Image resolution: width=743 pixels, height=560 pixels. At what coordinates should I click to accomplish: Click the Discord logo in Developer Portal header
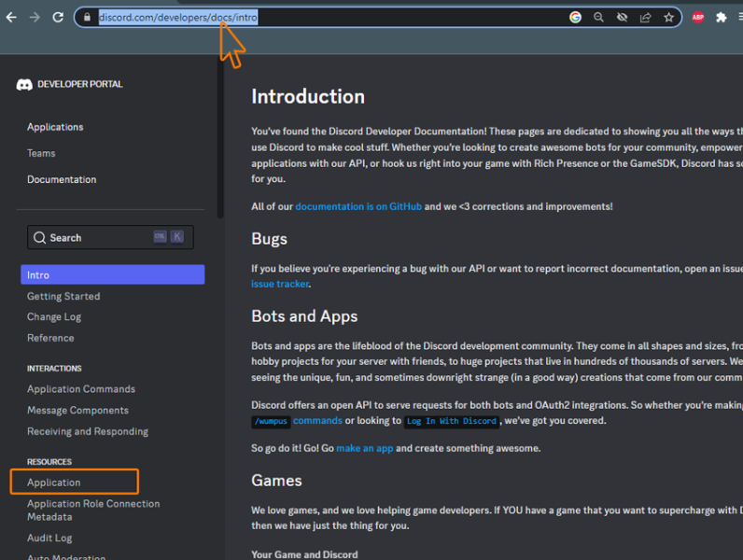pos(24,85)
